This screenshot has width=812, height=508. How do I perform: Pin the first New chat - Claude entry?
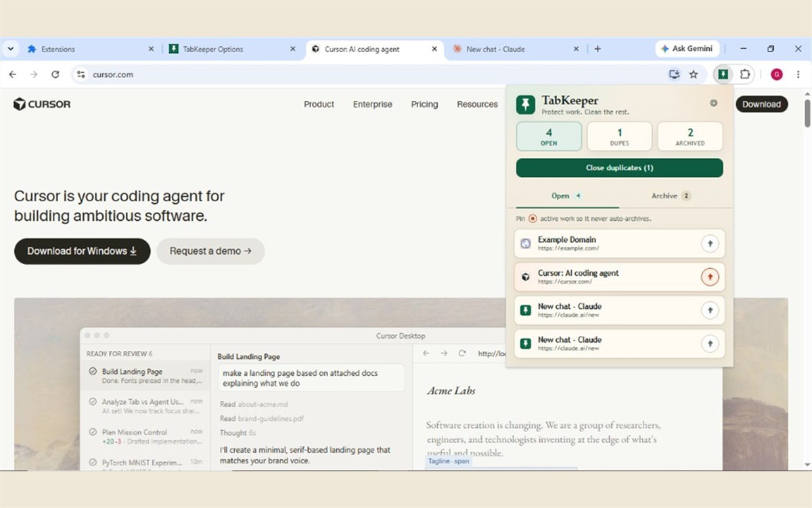710,310
